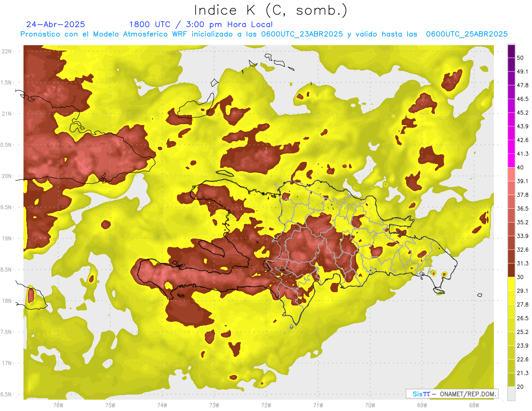This screenshot has width=532, height=411.
Task: Click the latitude axis label "18N"
Action: point(7,301)
